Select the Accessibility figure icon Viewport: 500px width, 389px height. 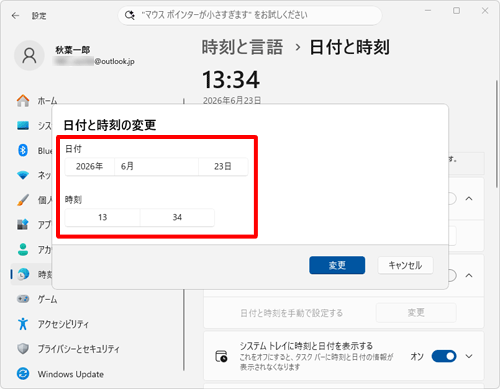23,324
